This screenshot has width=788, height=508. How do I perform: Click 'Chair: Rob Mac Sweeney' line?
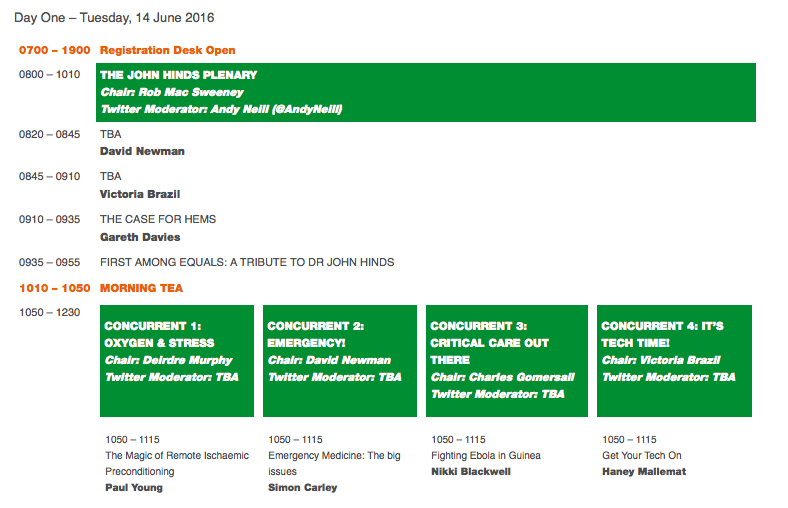pos(172,92)
